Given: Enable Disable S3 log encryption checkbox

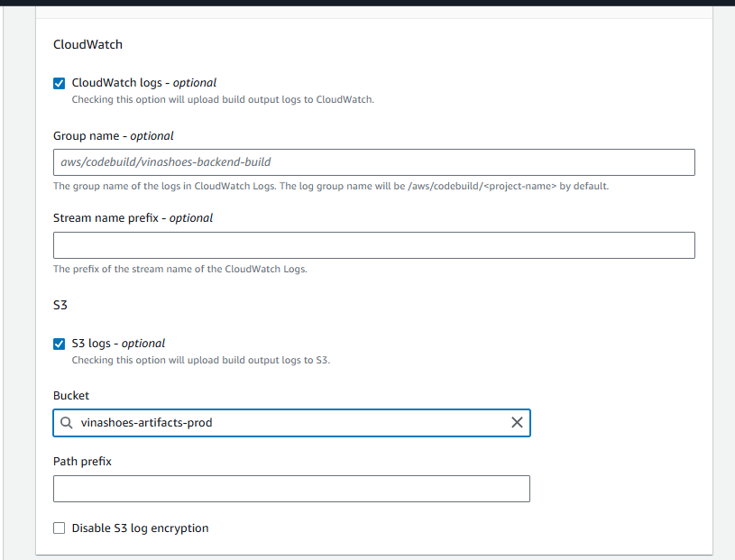Looking at the screenshot, I should click(x=60, y=528).
